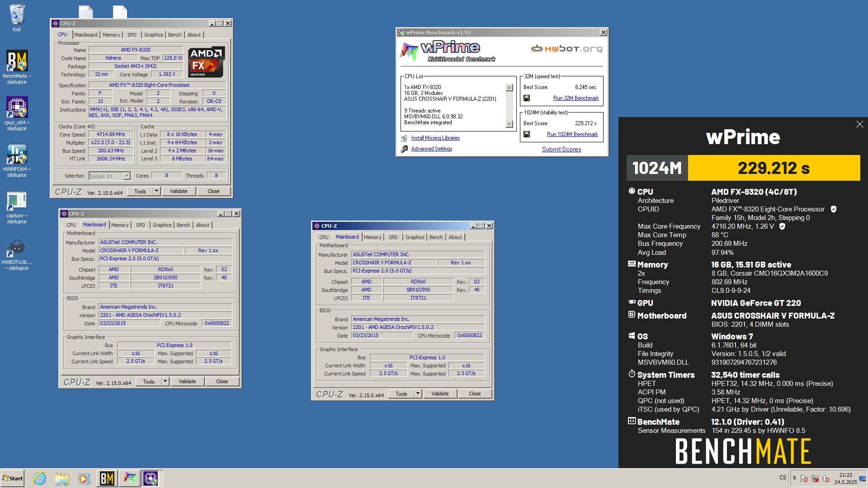Click the shield icon next to Max Core Frequency
Image resolution: width=868 pixels, height=488 pixels.
tap(782, 226)
